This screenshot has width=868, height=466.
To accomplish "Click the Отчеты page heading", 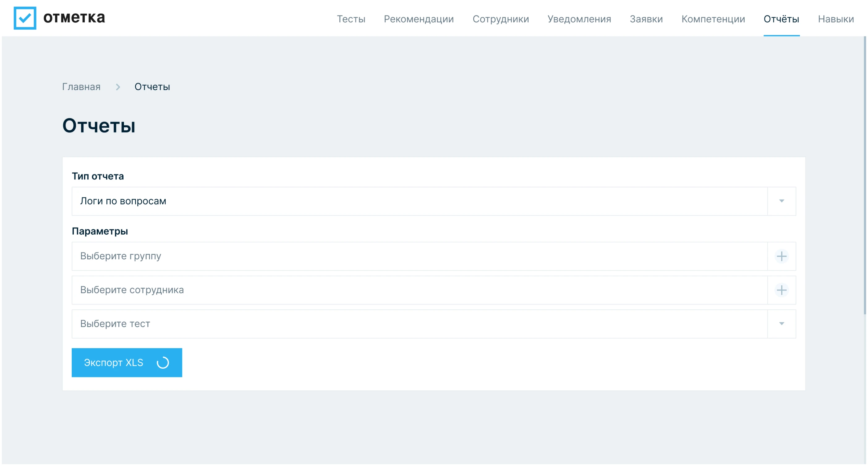I will point(99,126).
